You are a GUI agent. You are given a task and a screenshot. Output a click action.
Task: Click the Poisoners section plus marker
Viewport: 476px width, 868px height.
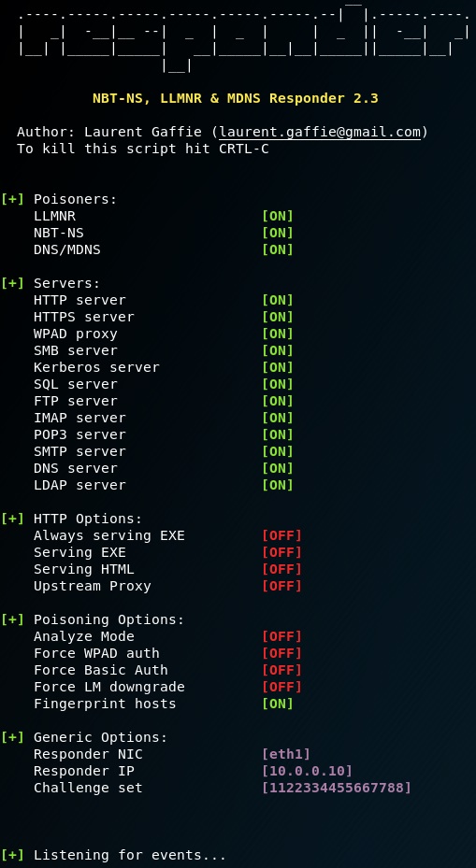pos(13,199)
